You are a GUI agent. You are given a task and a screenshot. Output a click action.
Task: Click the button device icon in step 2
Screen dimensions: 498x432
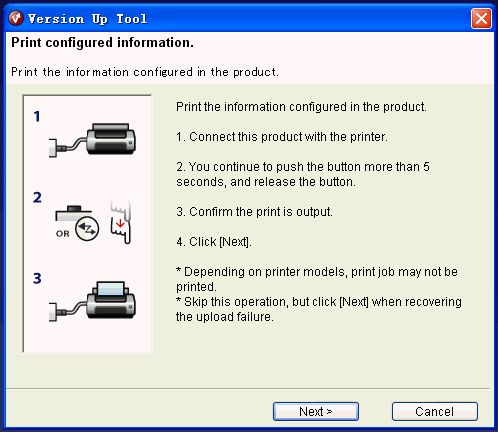pos(73,213)
